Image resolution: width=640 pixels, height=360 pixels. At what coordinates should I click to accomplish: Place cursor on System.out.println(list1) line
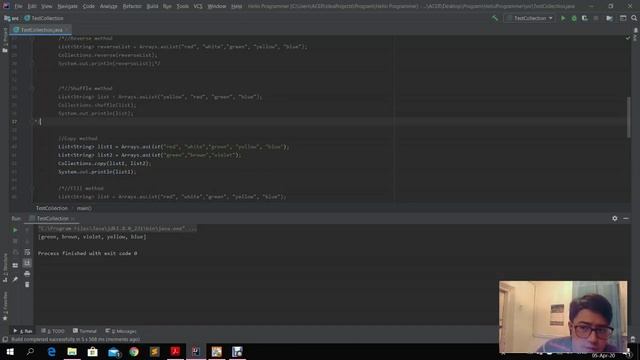(97, 172)
